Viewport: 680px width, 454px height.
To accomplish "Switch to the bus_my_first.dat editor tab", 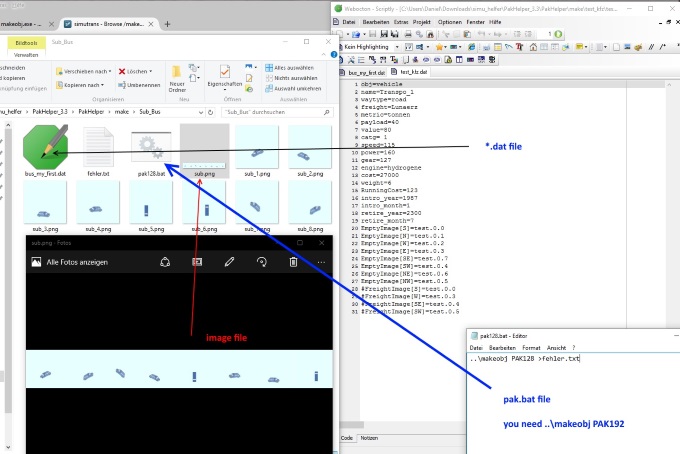I will coord(365,72).
